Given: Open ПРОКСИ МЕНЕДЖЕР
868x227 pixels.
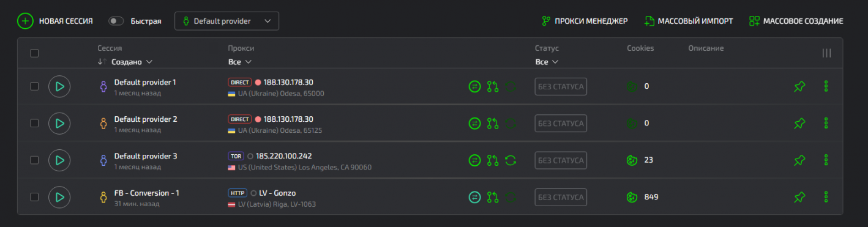Looking at the screenshot, I should [x=585, y=21].
